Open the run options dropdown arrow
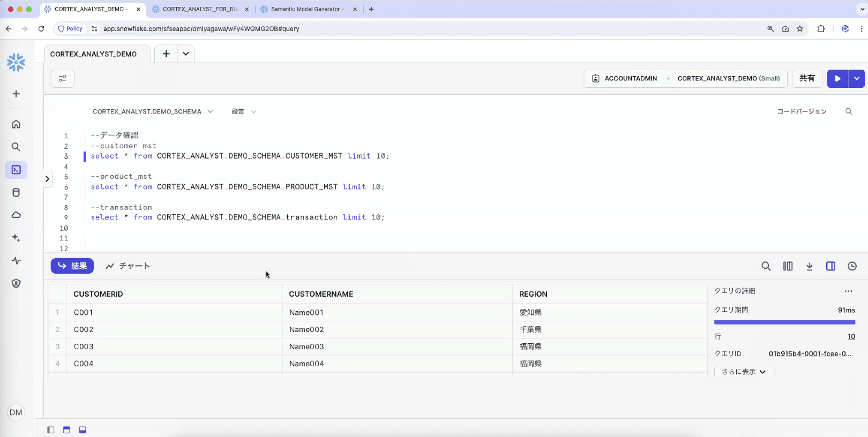Screen dimensions: 868x437 tap(857, 79)
